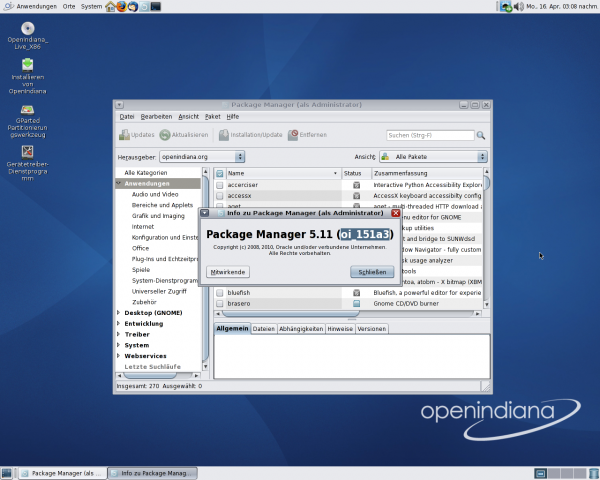
Task: Click the status icon for accessx
Action: pyautogui.click(x=356, y=196)
